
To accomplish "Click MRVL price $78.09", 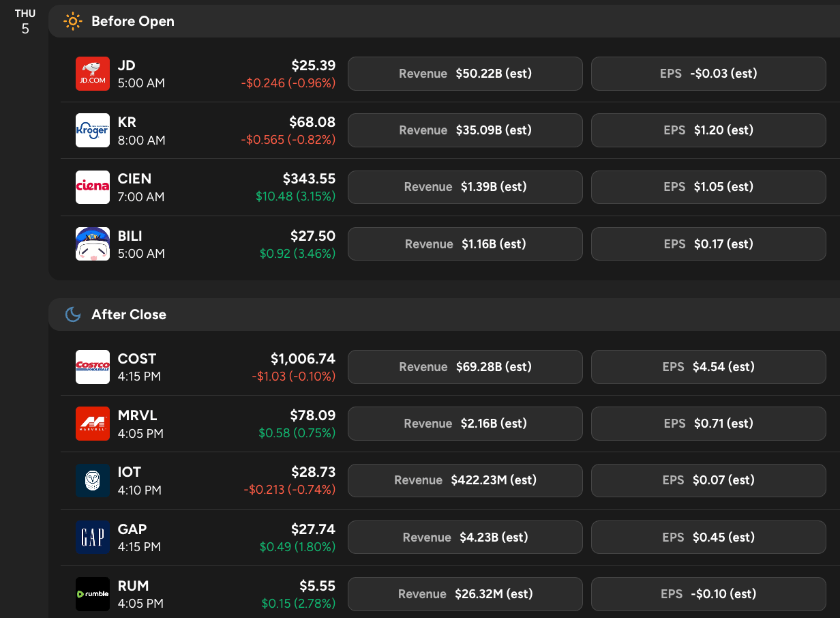I will (x=313, y=415).
